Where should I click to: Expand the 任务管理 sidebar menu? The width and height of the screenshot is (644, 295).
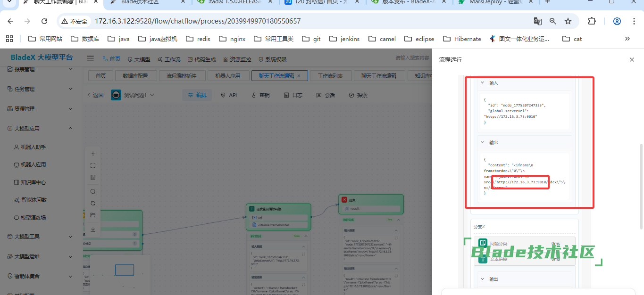click(70, 89)
